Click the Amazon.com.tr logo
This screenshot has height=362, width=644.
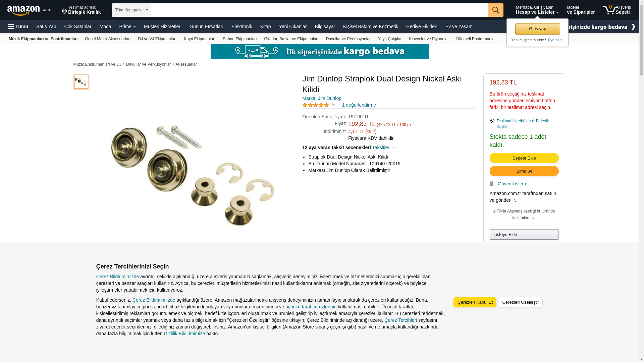pos(31,10)
